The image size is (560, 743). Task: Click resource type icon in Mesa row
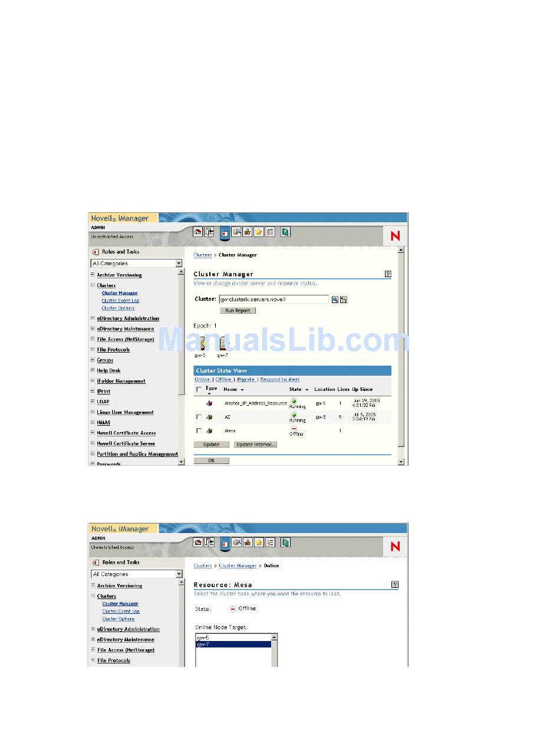tap(209, 430)
